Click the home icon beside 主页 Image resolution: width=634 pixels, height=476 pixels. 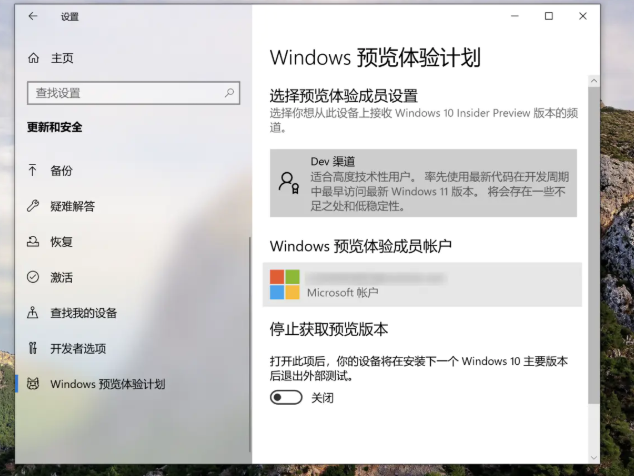coord(34,58)
